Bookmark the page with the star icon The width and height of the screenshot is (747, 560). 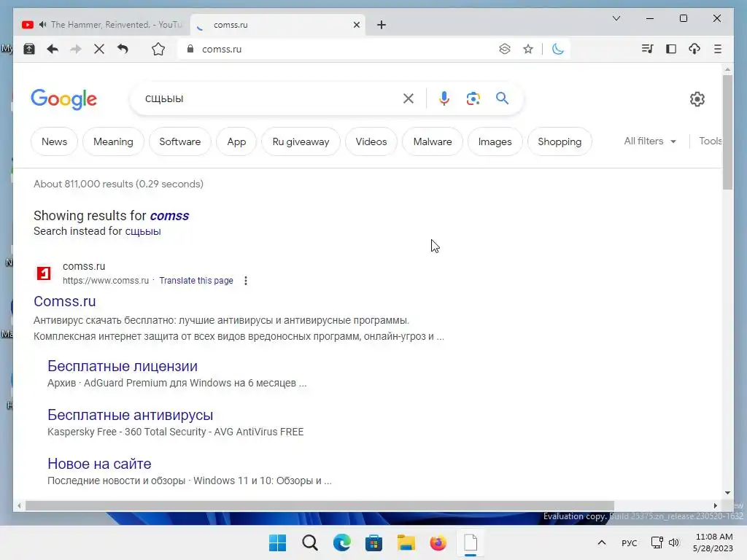point(528,49)
